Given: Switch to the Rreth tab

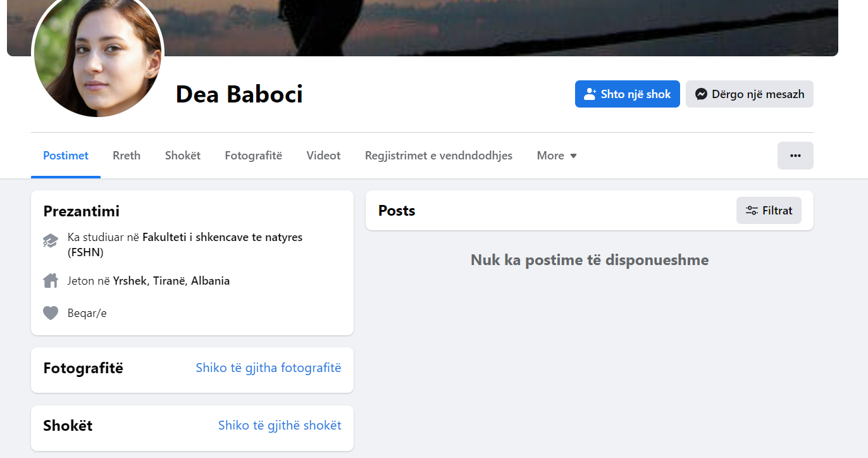Looking at the screenshot, I should [127, 156].
